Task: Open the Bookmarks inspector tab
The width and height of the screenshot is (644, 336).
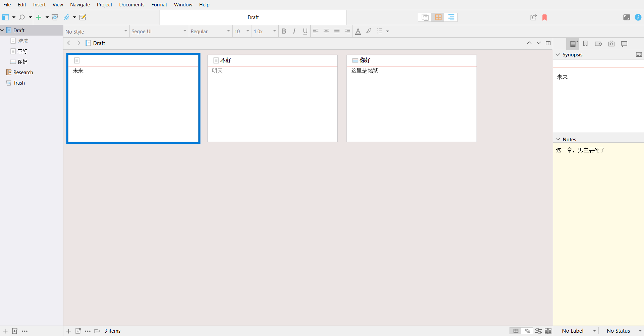Action: [585, 44]
